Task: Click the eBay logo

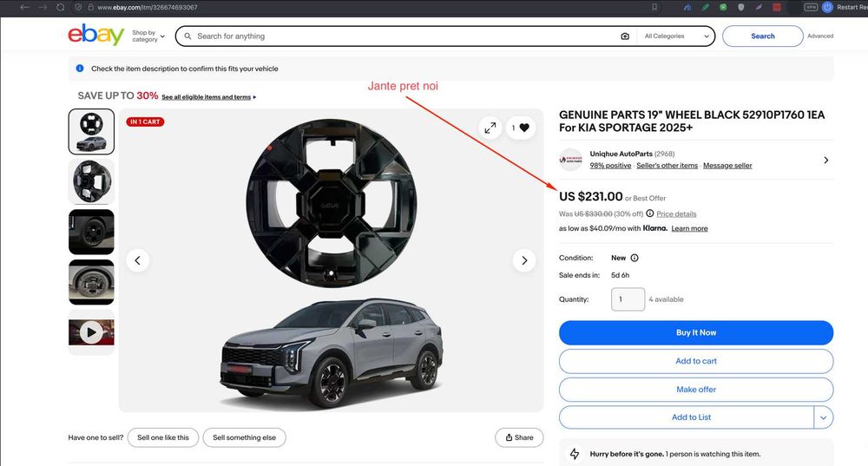Action: click(x=95, y=35)
